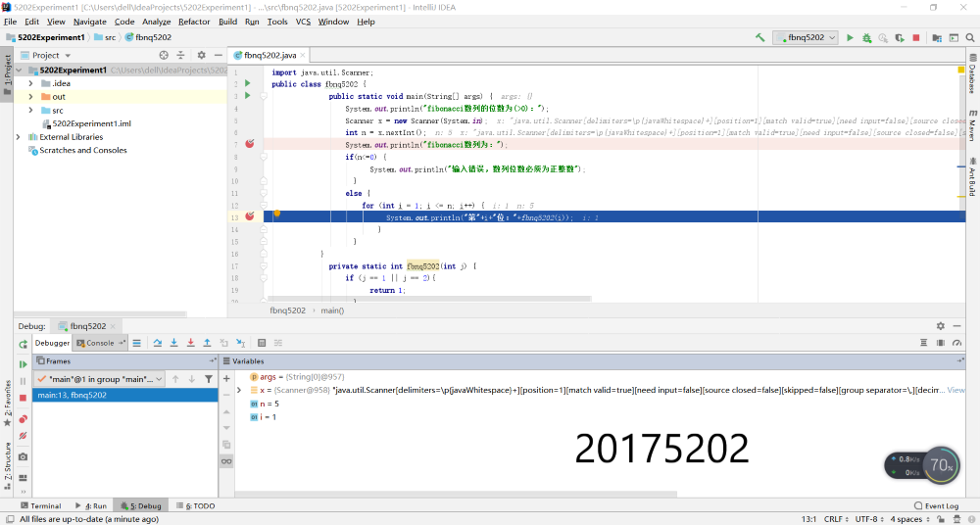Open run configuration fbnq5202 dropdown

click(806, 37)
